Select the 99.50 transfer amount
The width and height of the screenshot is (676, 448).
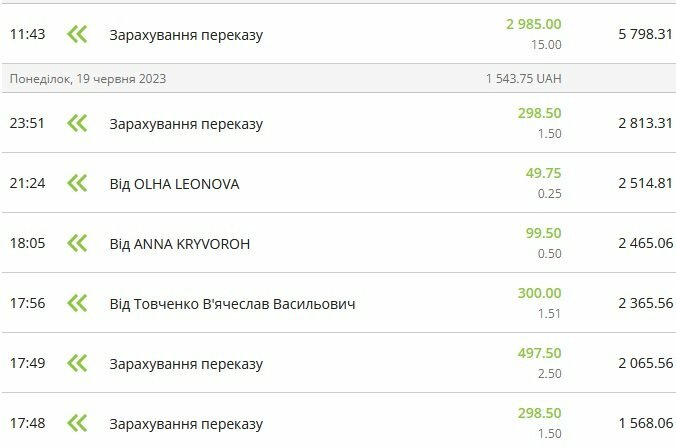coord(543,233)
